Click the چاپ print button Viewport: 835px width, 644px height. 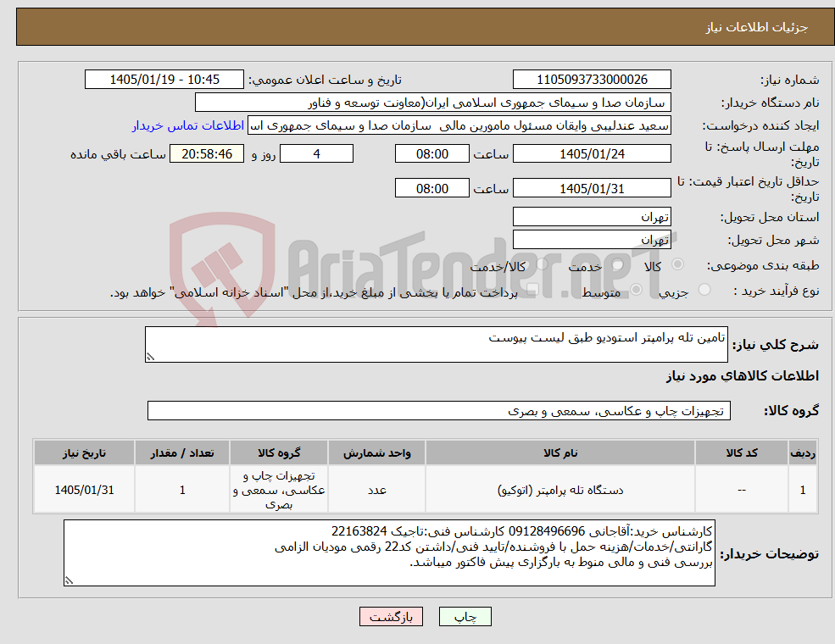465,617
